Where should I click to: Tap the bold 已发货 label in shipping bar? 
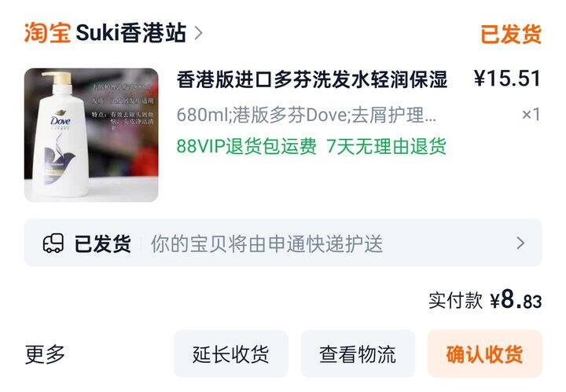click(102, 244)
